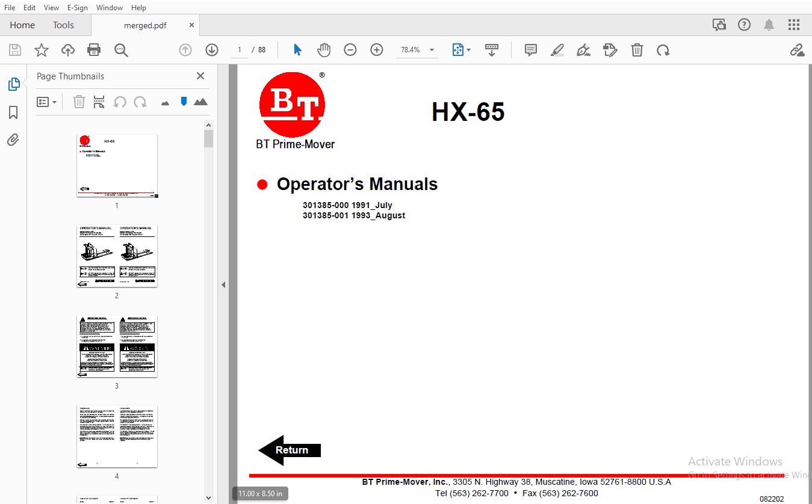Select page 1 thumbnail
The height and width of the screenshot is (504, 812).
[x=117, y=165]
